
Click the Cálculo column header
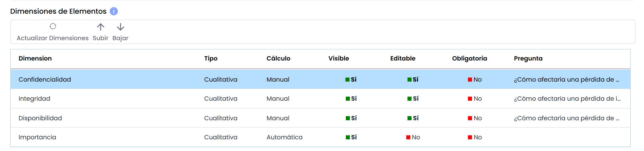pyautogui.click(x=278, y=58)
